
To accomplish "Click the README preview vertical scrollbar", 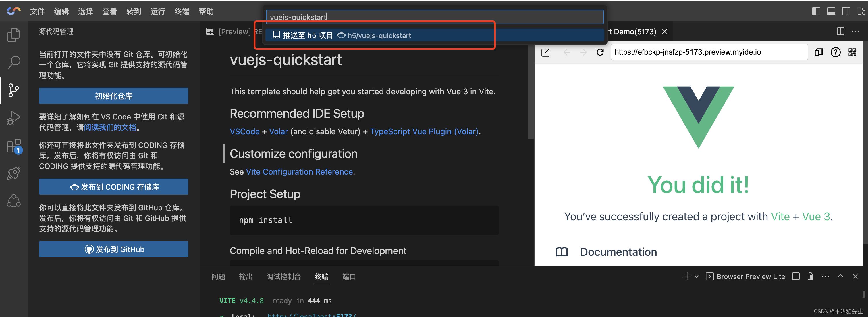I will tap(531, 91).
